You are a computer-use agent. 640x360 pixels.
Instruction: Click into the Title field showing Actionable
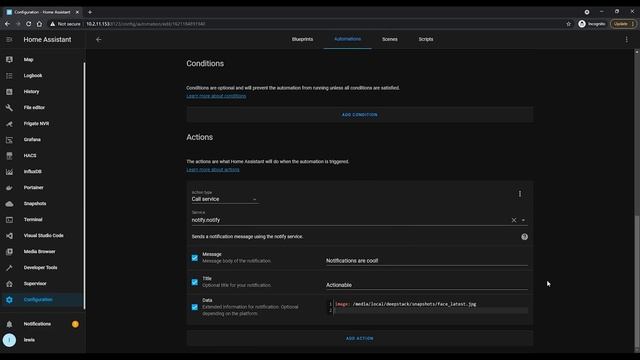(x=427, y=285)
